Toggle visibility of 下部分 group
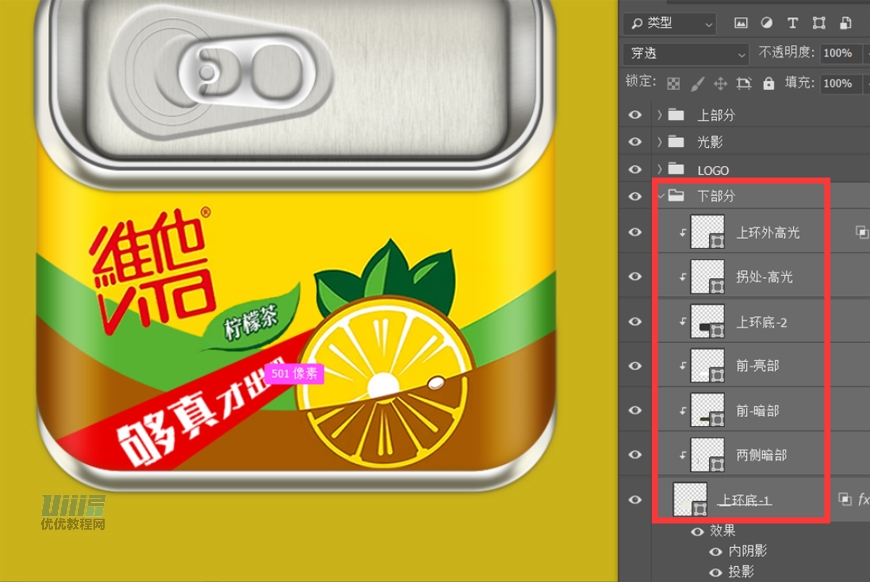 [635, 196]
